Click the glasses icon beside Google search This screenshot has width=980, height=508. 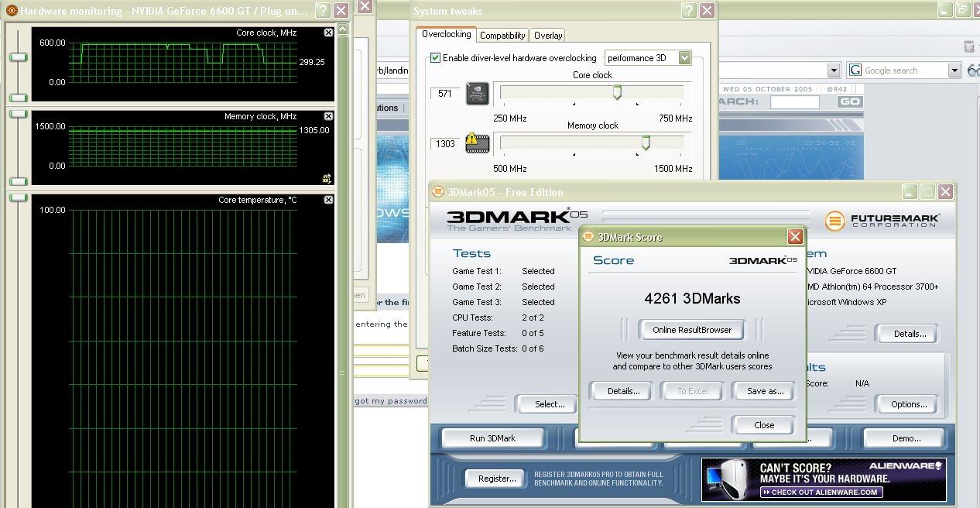tap(973, 70)
